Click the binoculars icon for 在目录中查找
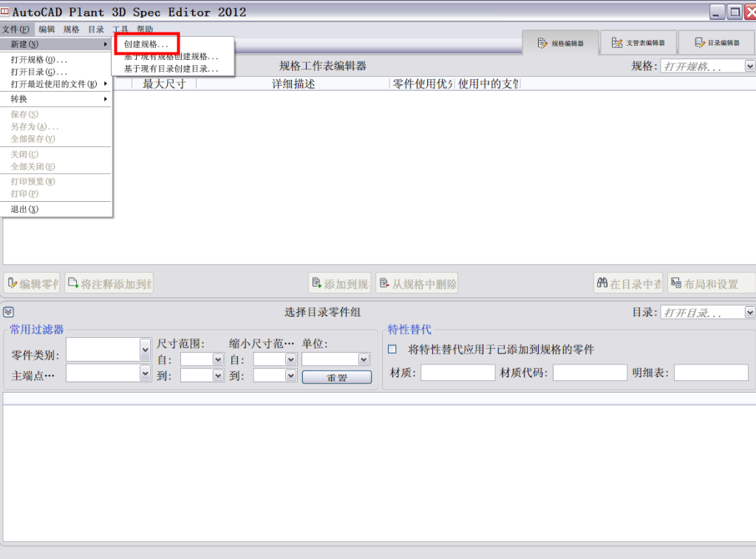This screenshot has height=559, width=756. 602,283
